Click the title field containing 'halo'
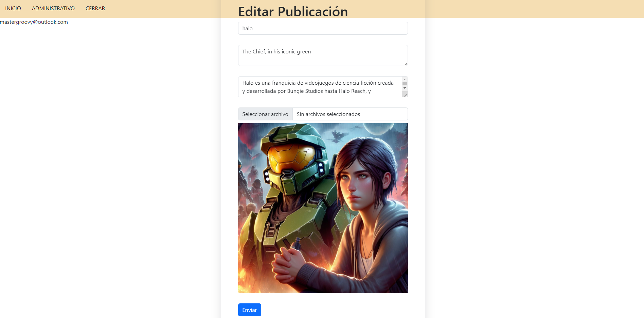This screenshot has width=644, height=318. [323, 28]
